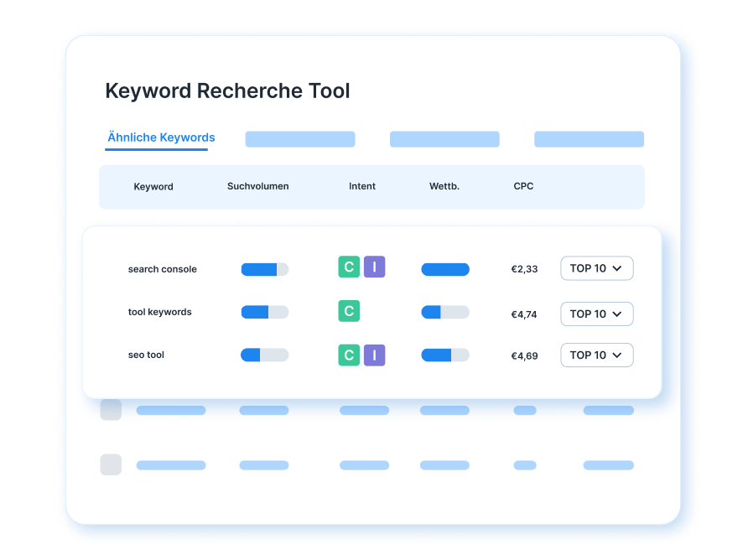The width and height of the screenshot is (748, 560).
Task: Click the I intent badge for seo tool
Action: point(375,355)
